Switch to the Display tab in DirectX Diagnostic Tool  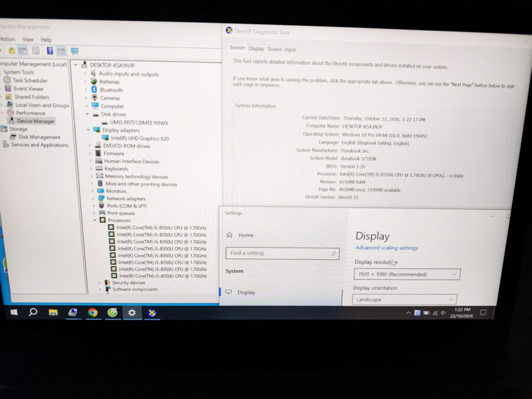256,49
